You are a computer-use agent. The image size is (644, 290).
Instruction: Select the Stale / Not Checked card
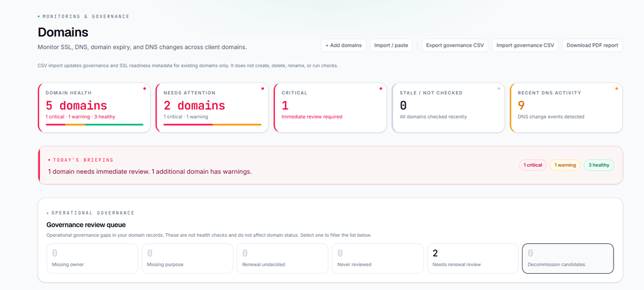[x=448, y=107]
